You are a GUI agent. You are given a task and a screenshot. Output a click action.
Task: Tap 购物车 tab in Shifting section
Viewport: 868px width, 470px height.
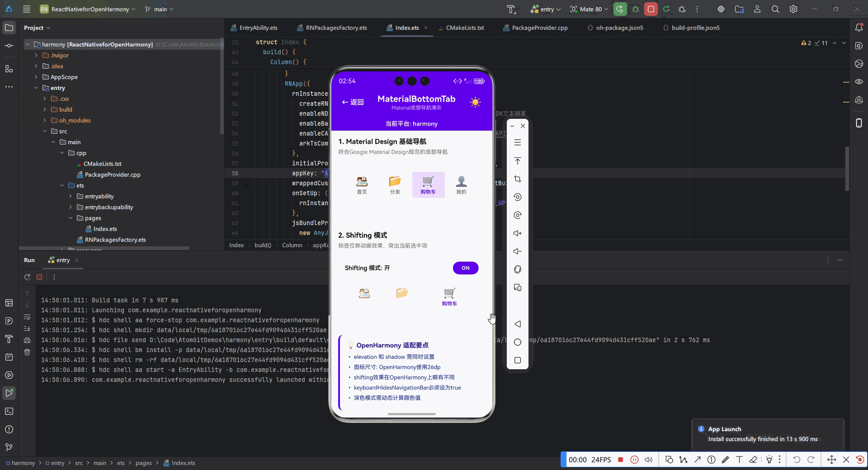point(449,297)
